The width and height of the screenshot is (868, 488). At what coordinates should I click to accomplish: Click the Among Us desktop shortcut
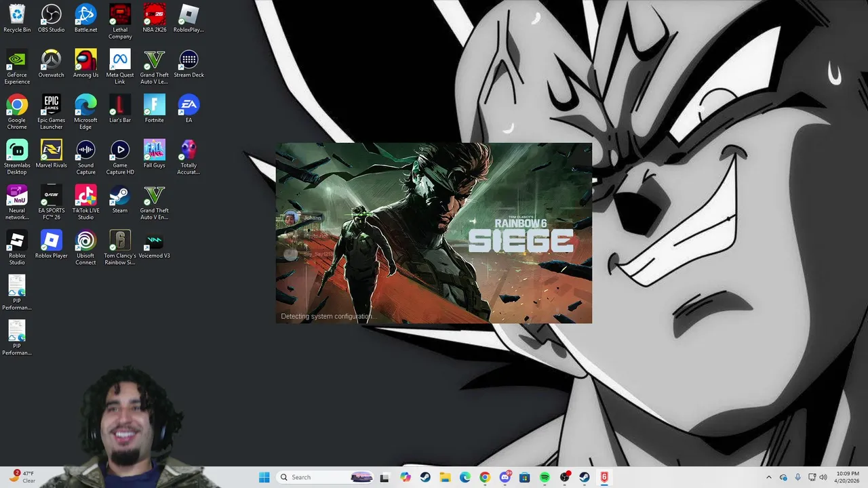(x=85, y=64)
